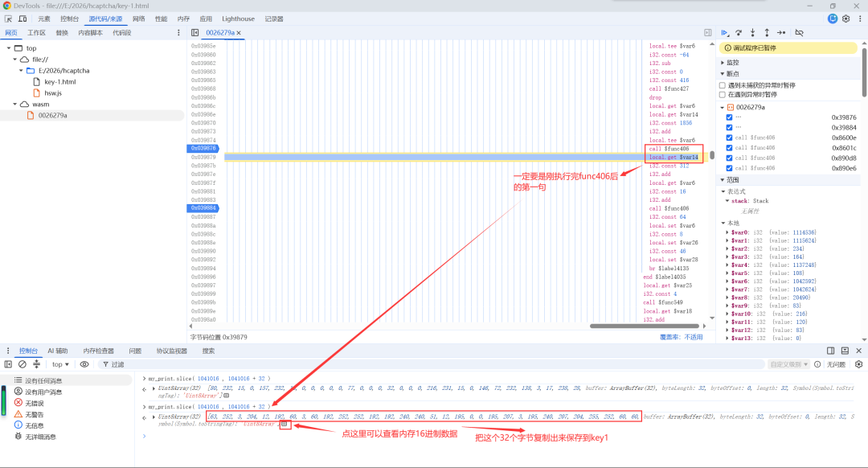The image size is (868, 468).
Task: Show 无错误 filter in console sidebar
Action: [34, 403]
